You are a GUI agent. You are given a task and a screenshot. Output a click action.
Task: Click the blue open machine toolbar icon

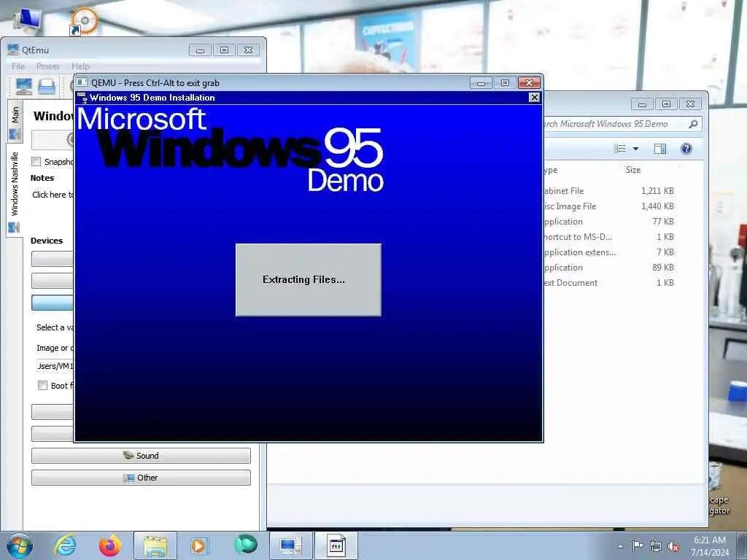[47, 87]
